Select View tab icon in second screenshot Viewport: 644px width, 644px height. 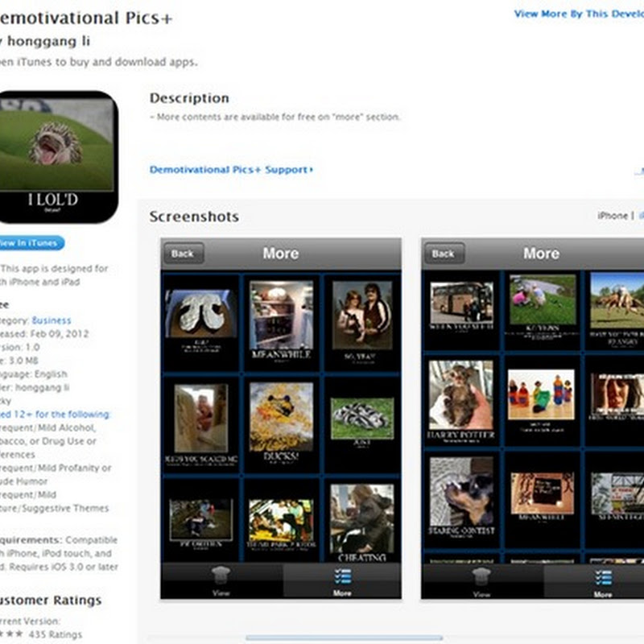pos(481,582)
